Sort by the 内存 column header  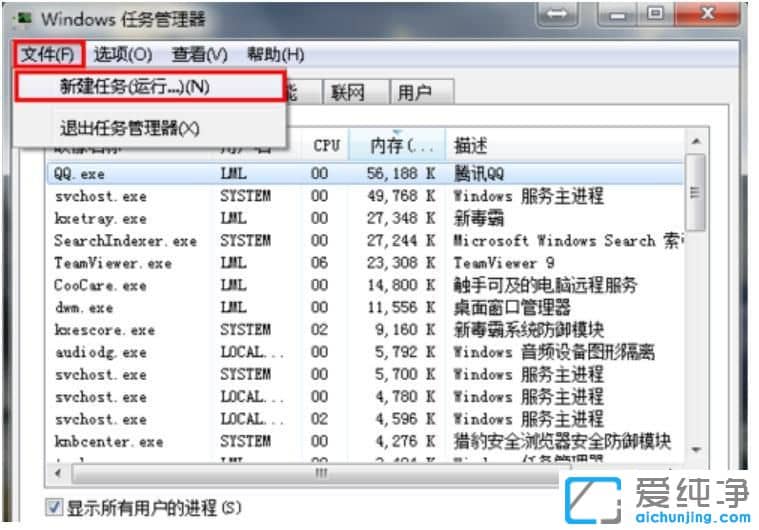tap(397, 145)
